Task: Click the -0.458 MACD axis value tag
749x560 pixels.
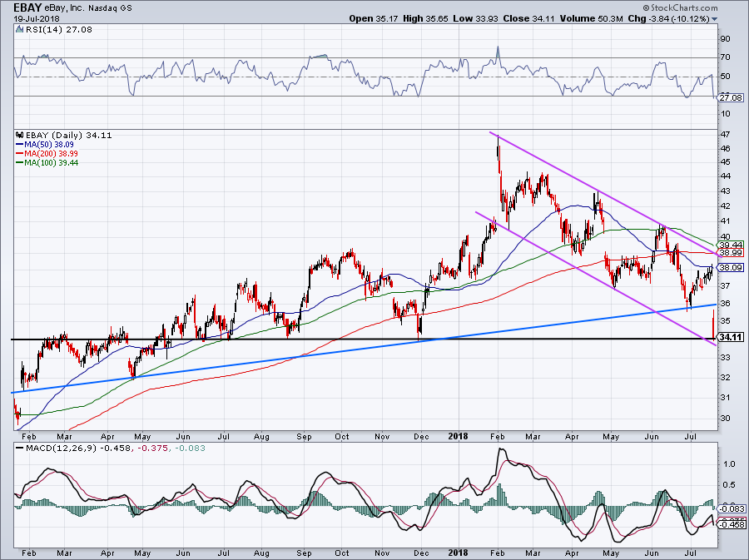Action: 733,525
